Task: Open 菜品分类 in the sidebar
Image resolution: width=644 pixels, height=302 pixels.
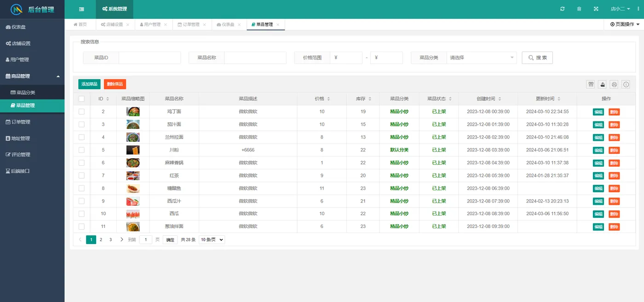Action: tap(32, 93)
